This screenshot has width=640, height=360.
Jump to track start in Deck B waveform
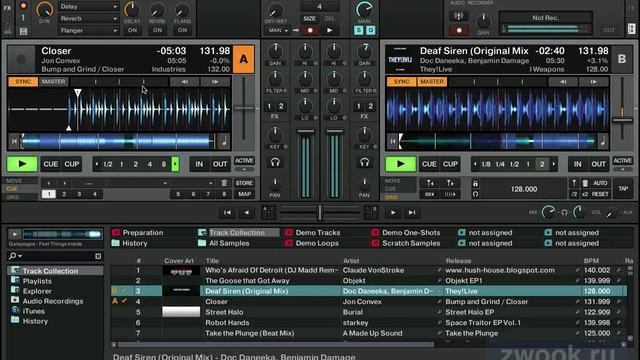(393, 141)
